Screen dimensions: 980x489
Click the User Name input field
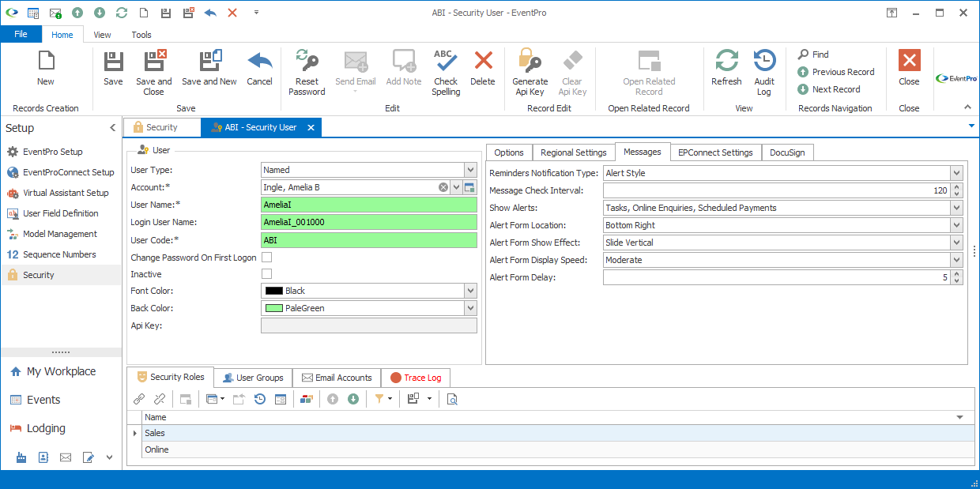pyautogui.click(x=369, y=205)
